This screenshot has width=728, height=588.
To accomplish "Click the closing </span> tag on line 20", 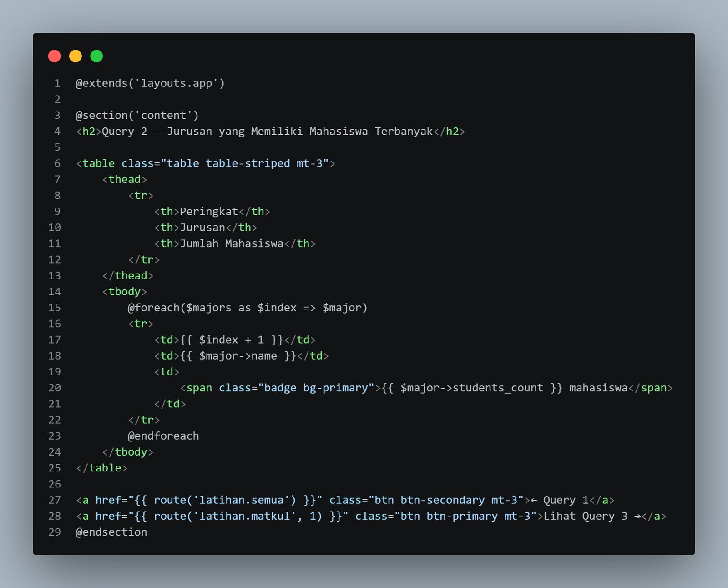I will click(651, 388).
